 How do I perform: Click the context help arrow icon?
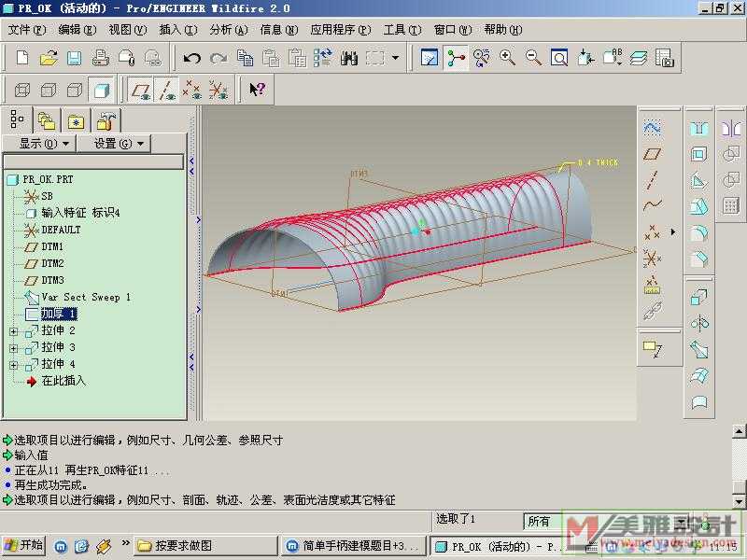257,90
